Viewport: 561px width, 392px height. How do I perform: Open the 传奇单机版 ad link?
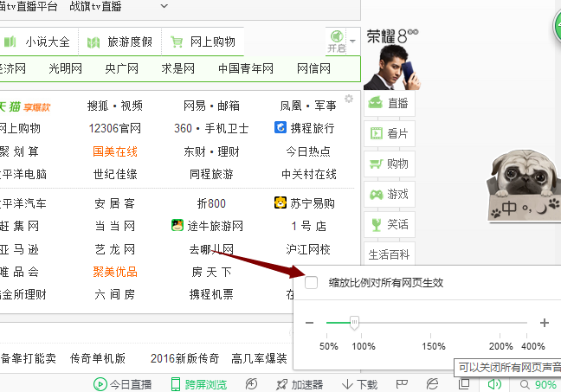[98, 358]
